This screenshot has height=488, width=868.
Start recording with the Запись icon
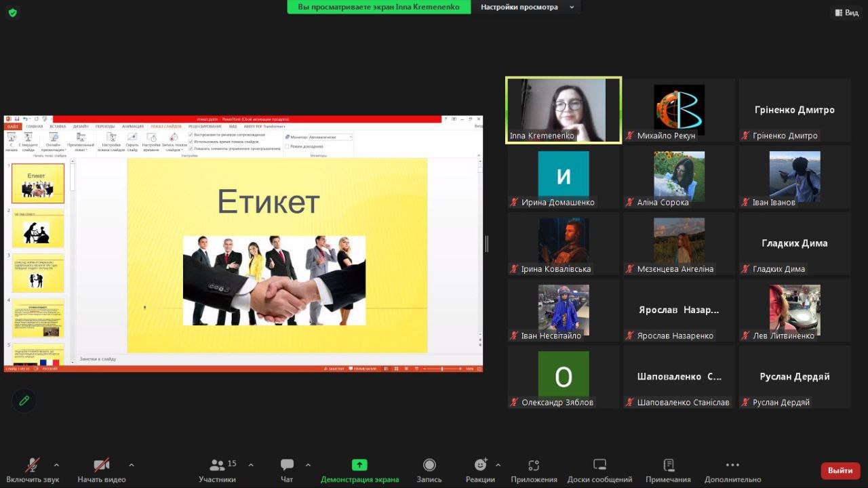tap(429, 465)
